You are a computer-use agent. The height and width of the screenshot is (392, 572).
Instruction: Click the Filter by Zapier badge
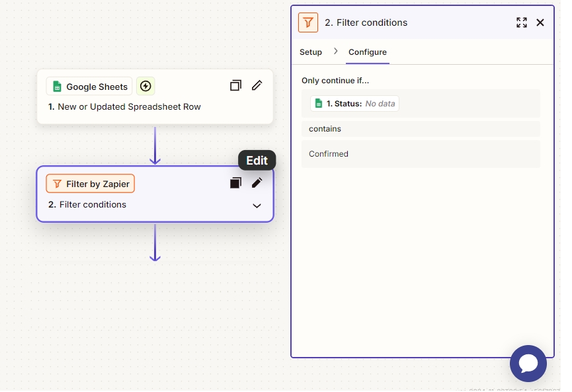91,184
